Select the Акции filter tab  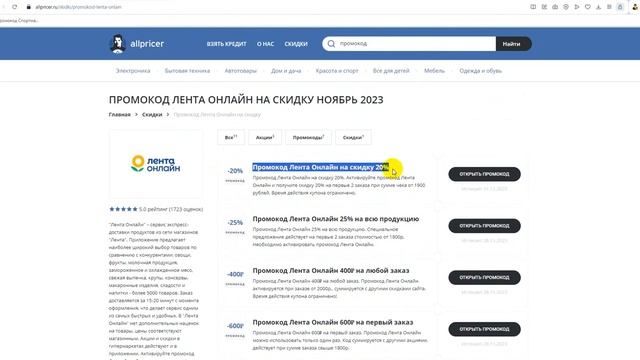coord(265,137)
